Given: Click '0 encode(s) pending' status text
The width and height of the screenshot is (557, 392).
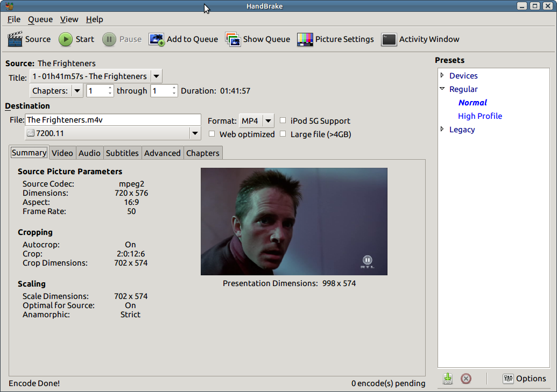Looking at the screenshot, I should (x=388, y=383).
